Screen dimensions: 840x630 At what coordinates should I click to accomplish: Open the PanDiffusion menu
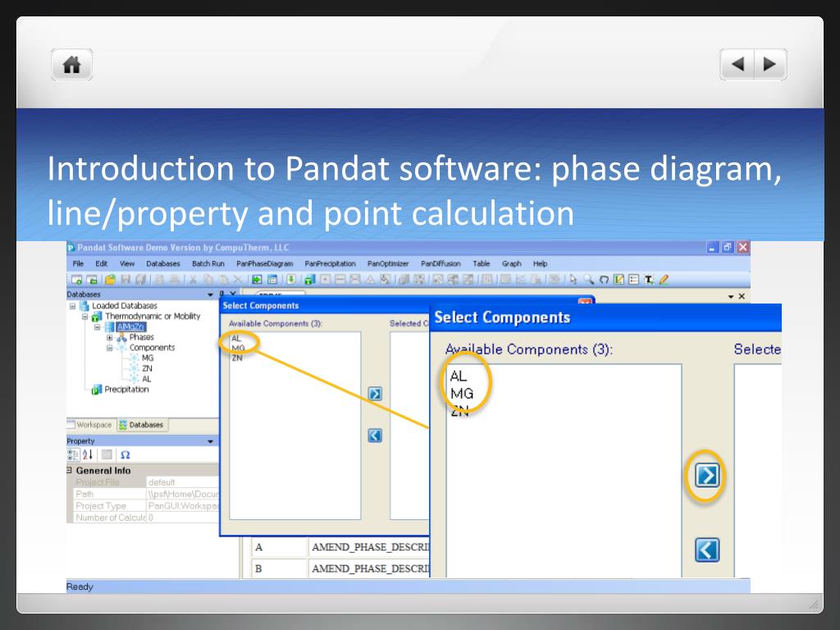441,263
